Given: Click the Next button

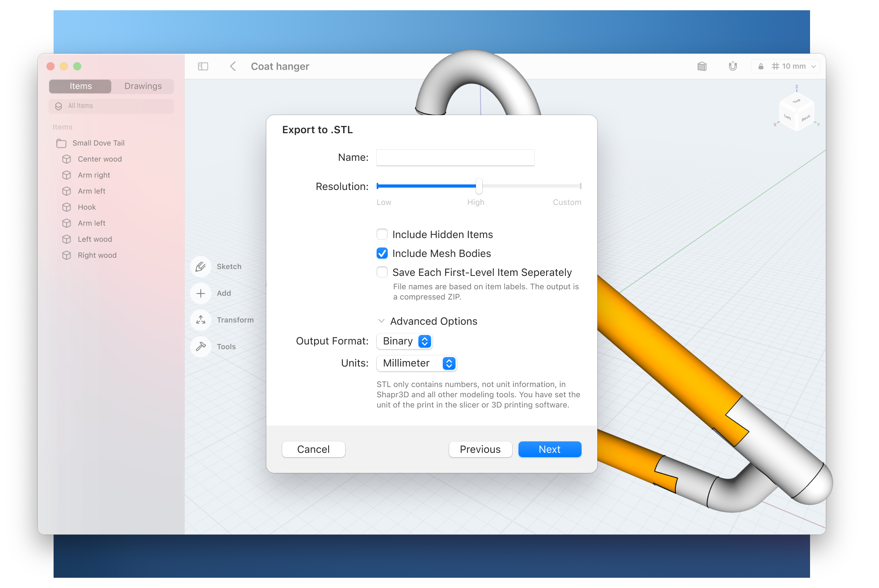Looking at the screenshot, I should [x=550, y=449].
